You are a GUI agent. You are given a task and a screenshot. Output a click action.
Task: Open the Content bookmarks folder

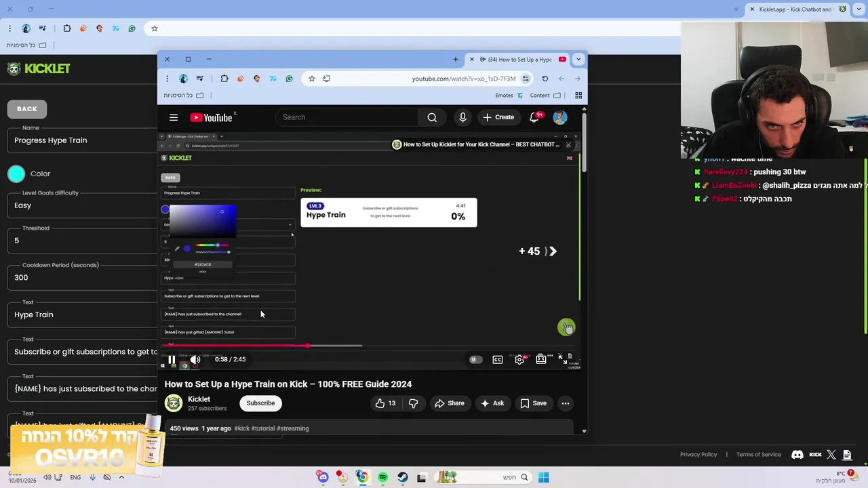point(545,96)
